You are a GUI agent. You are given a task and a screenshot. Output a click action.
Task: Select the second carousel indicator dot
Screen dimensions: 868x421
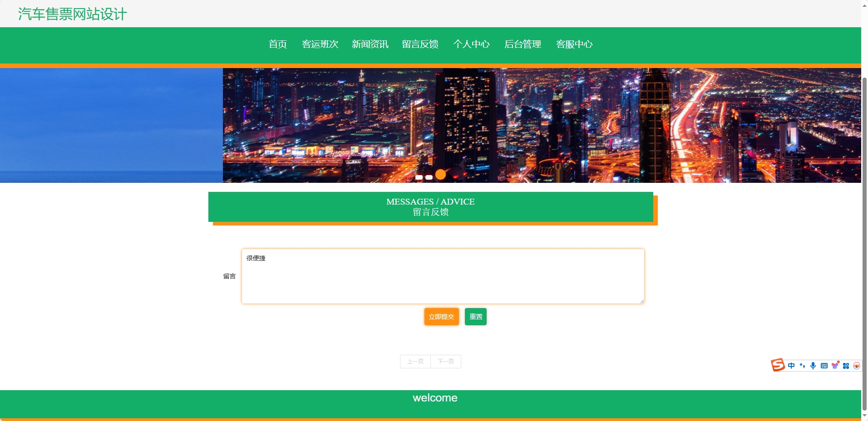point(430,177)
